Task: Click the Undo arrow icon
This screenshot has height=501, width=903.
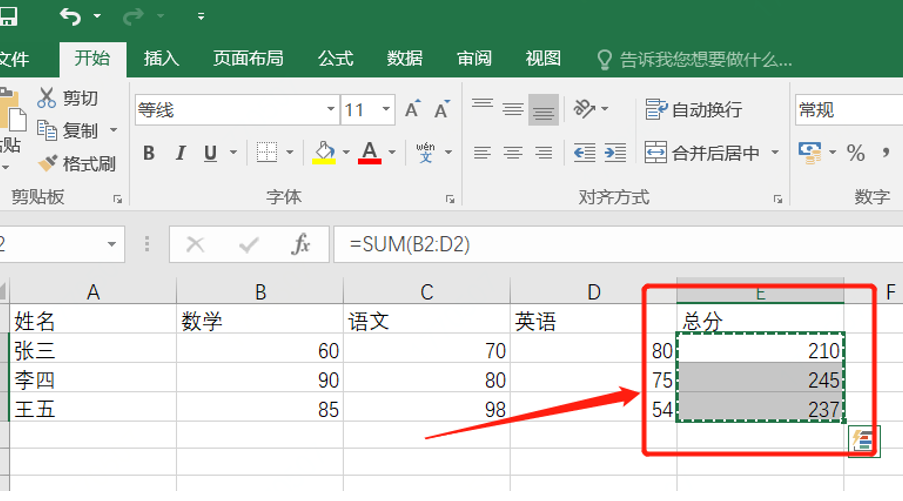Action: coord(70,17)
